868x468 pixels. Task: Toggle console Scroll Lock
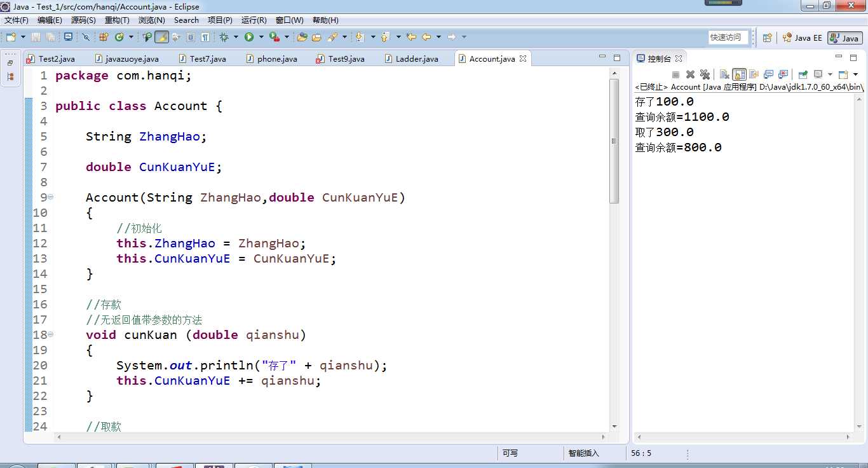click(739, 74)
